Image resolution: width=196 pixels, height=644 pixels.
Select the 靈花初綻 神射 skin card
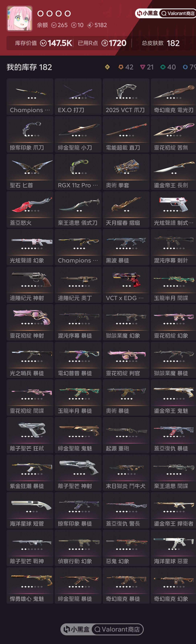click(x=30, y=322)
